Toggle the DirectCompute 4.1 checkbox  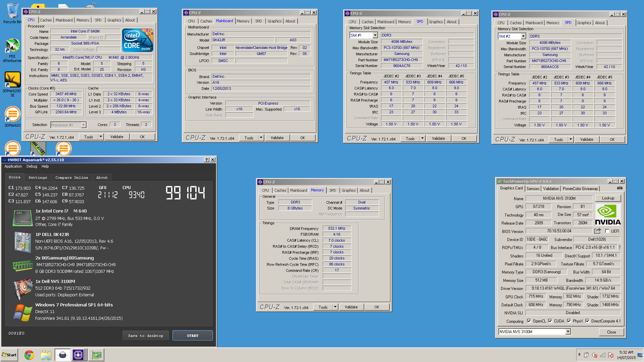point(587,321)
